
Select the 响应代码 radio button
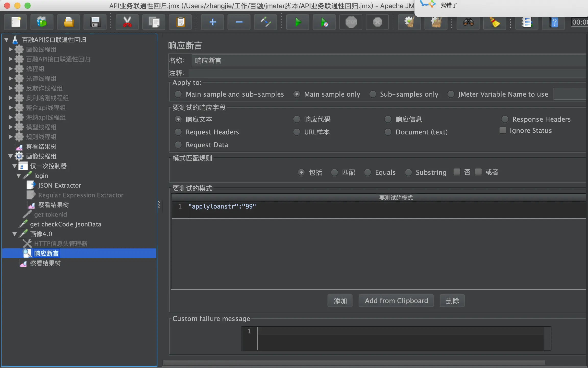[297, 119]
